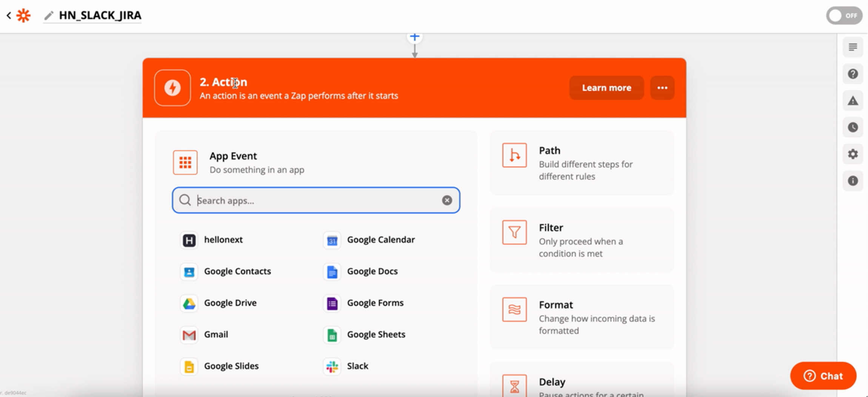Click the 2. Action step title
Screen dimensions: 868x397
223,82
